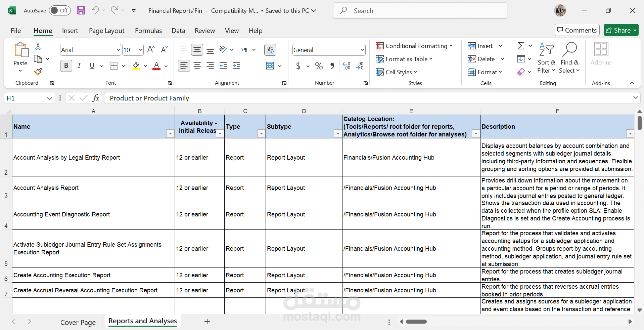This screenshot has width=644, height=330.
Task: Click the Increase Font Size icon
Action: (x=150, y=49)
